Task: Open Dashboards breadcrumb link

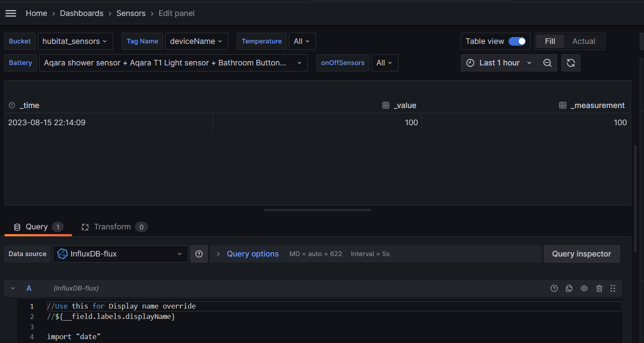Action: point(82,13)
